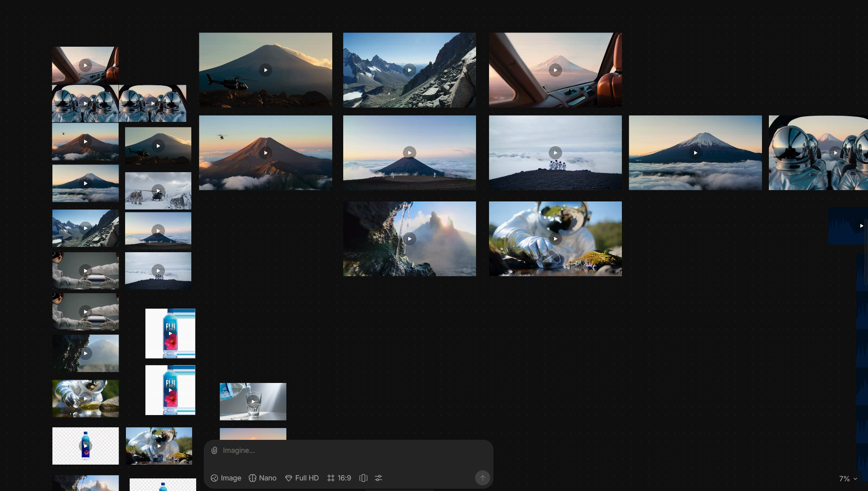Open the astronauts by helicopter snow thumbnail
Image resolution: width=868 pixels, height=491 pixels.
point(158,191)
